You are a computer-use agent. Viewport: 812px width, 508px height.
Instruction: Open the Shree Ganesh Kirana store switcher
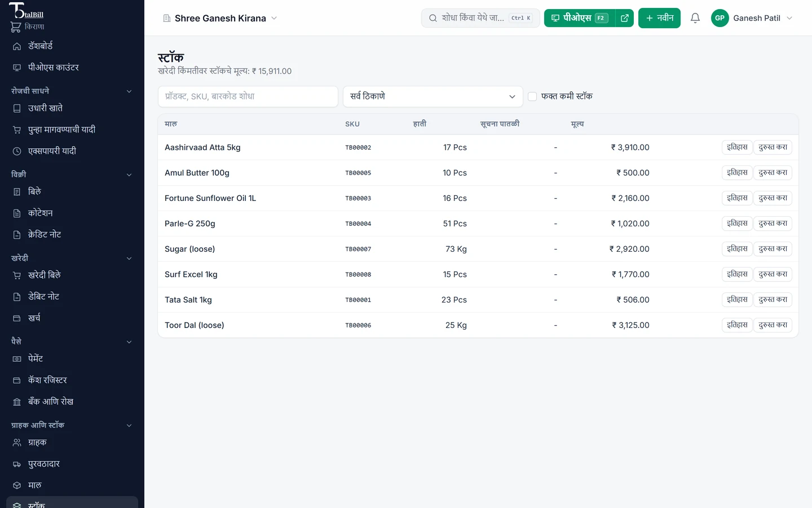tap(220, 18)
